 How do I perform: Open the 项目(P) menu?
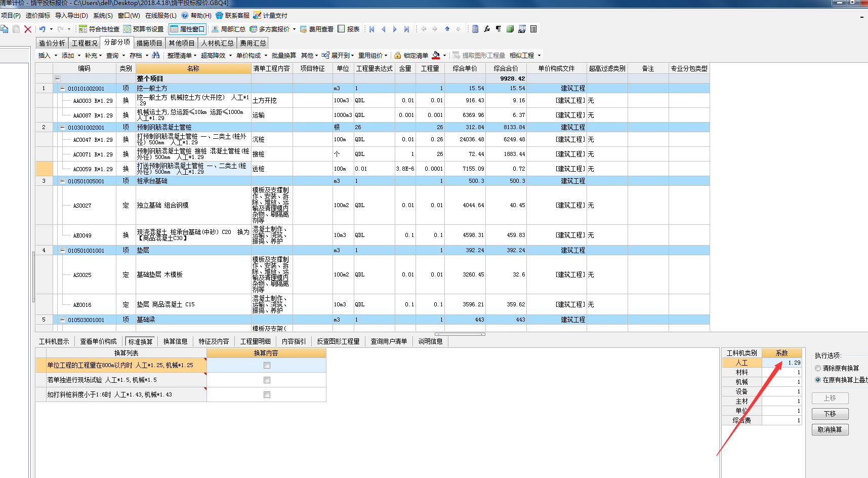pos(11,16)
